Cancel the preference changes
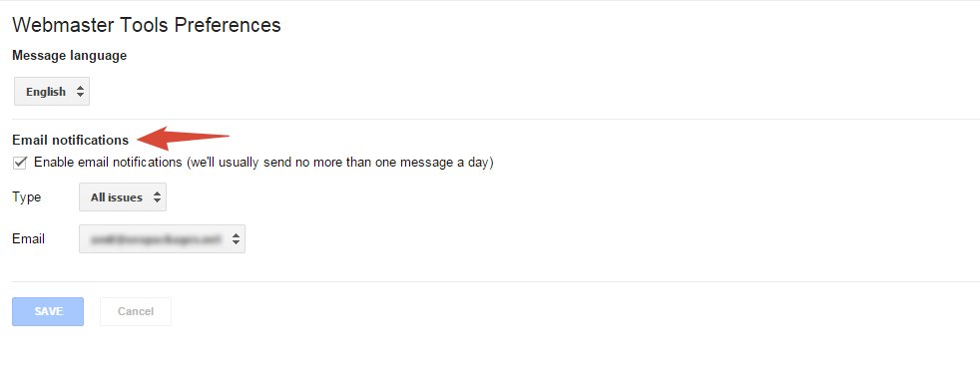This screenshot has height=384, width=980. 136,311
